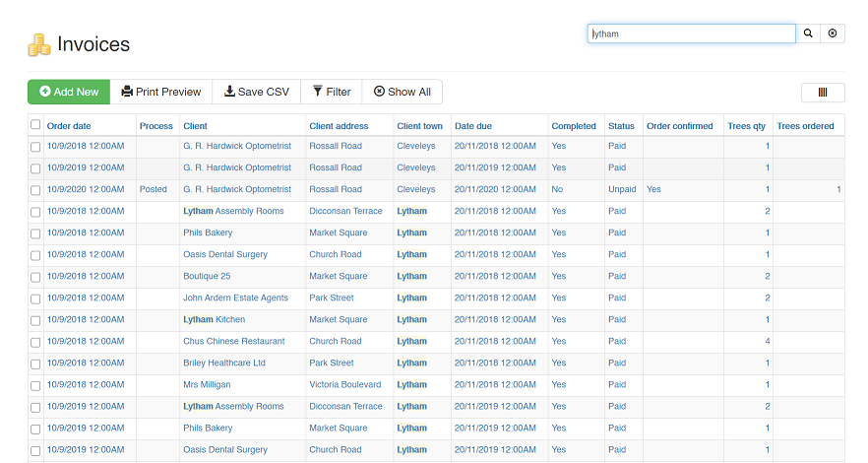Sort by Completed column header
The height and width of the screenshot is (463, 868).
click(574, 126)
